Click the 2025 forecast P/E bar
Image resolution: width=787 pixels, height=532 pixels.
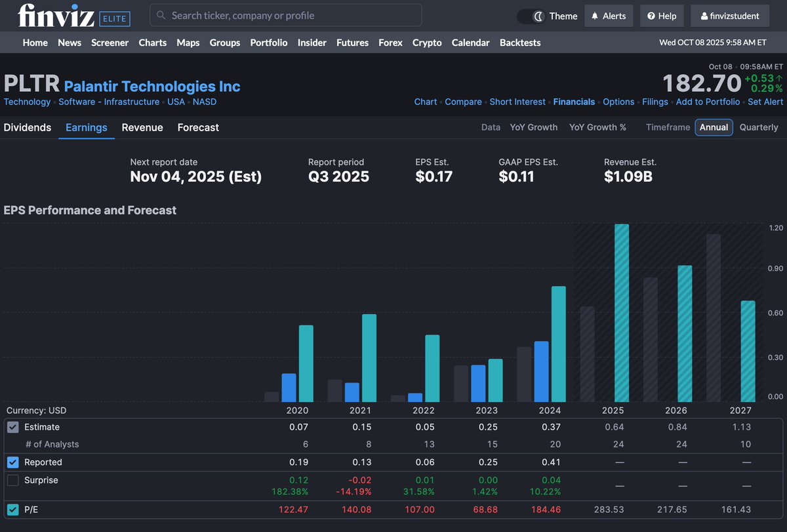click(622, 313)
